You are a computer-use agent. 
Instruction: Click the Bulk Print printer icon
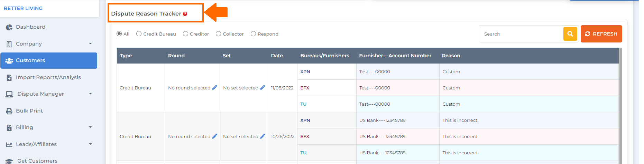click(9, 111)
